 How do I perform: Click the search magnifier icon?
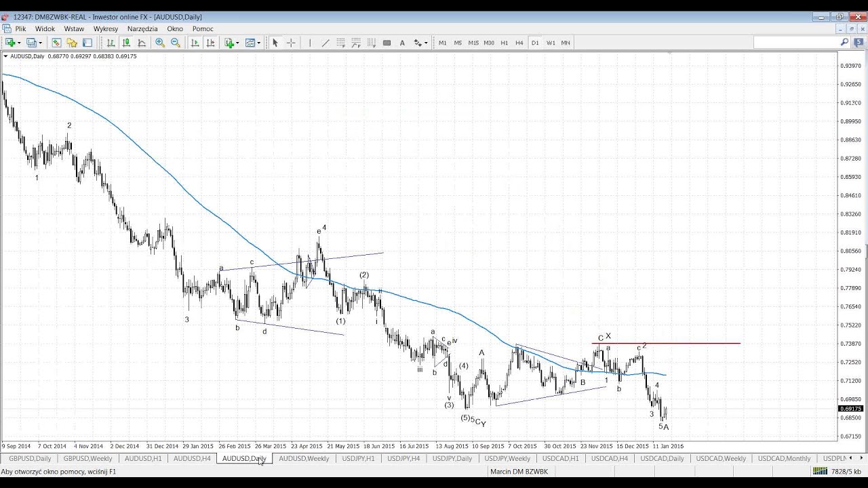coord(844,43)
